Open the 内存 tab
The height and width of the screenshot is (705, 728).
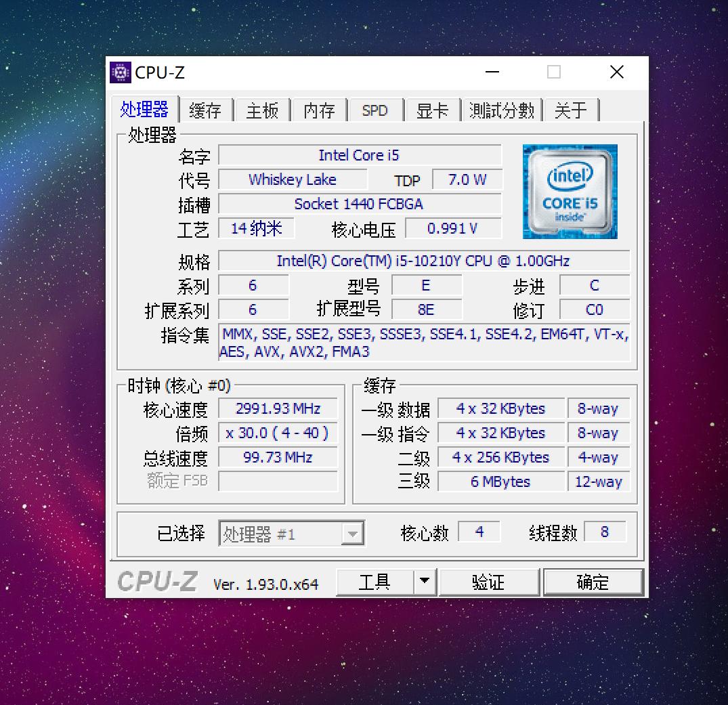click(318, 110)
